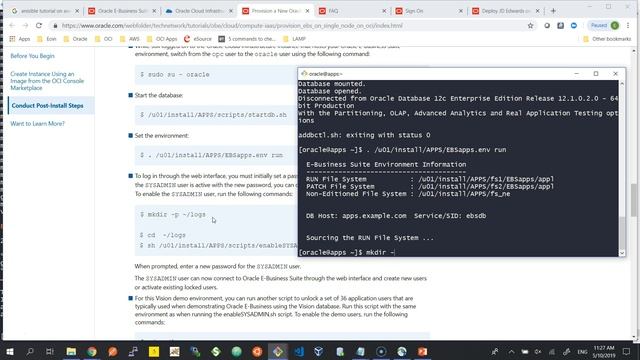Click the 'cd ~/logs' command text
The image size is (640, 360).
tap(163, 235)
